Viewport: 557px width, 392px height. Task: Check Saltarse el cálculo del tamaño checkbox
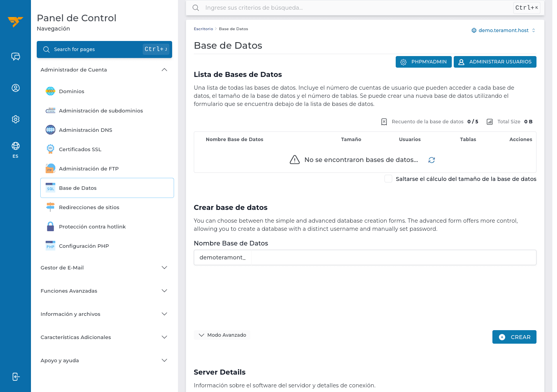(x=388, y=179)
